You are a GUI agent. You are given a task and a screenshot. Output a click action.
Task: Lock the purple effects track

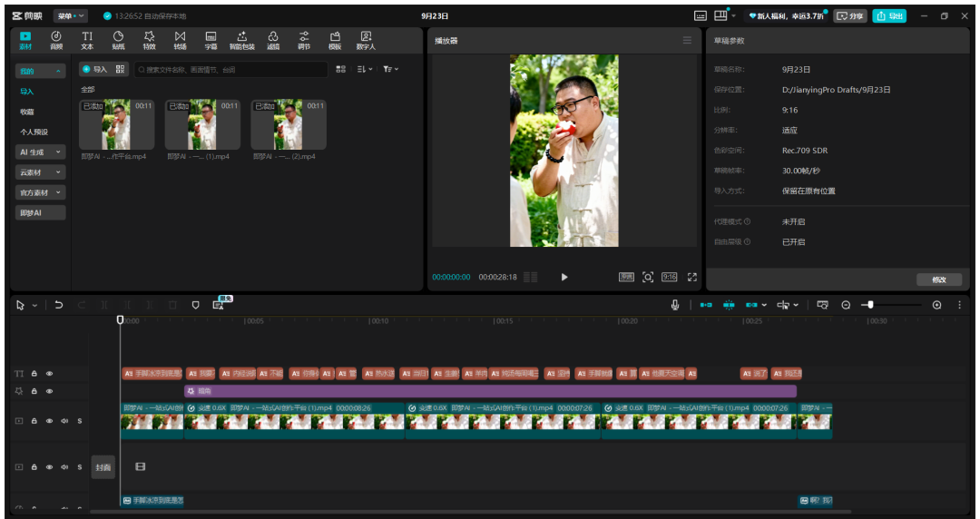[34, 391]
